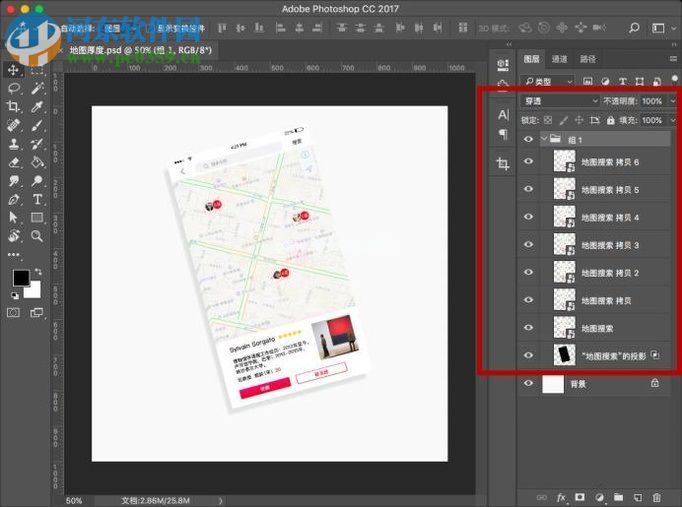The width and height of the screenshot is (682, 507).
Task: Add a layer style via fx icon
Action: point(561,497)
